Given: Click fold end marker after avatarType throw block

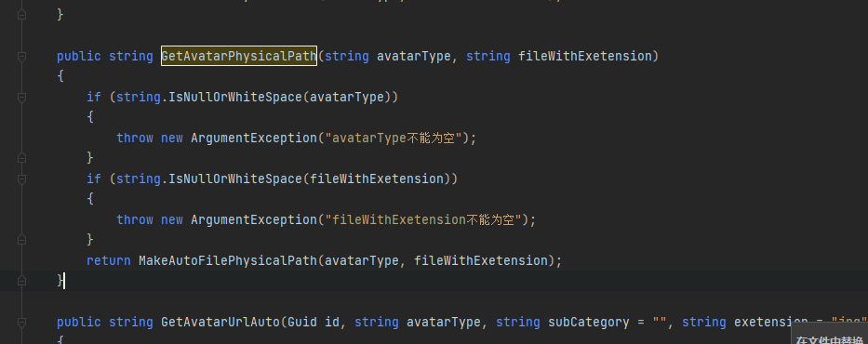Looking at the screenshot, I should click(x=21, y=158).
